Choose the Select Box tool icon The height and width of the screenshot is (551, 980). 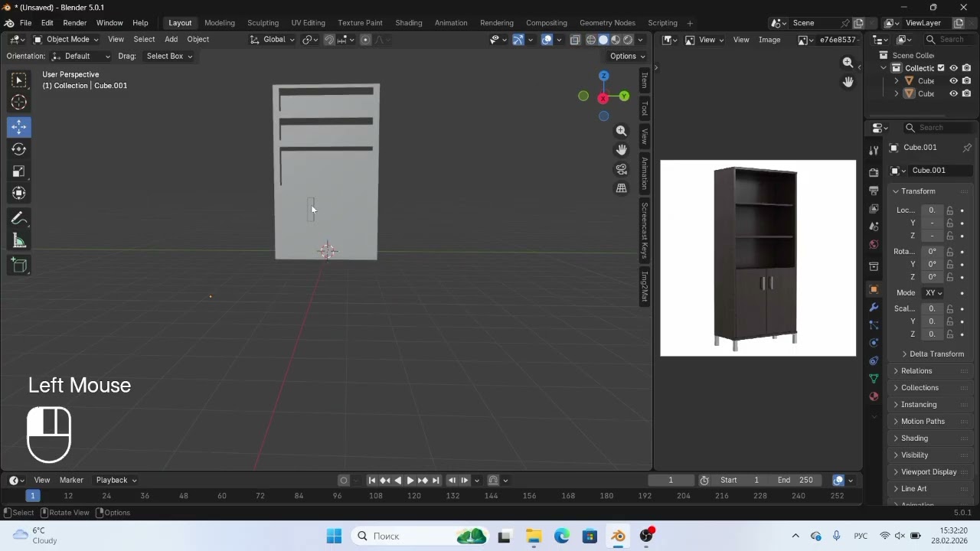(19, 80)
